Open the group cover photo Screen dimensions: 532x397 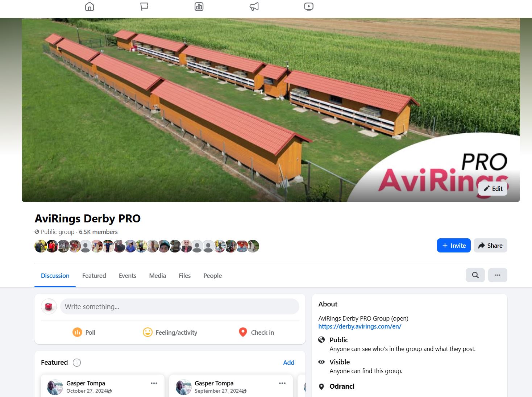271,110
